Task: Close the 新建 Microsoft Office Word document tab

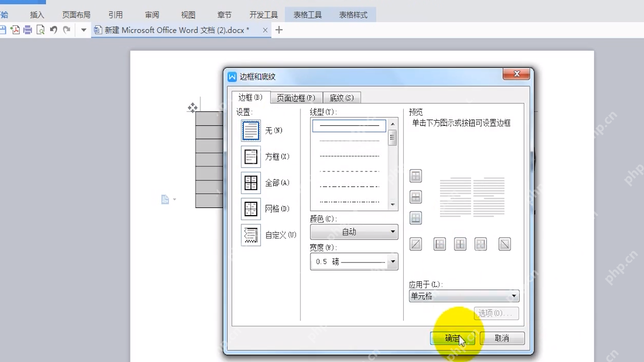Action: click(x=265, y=30)
